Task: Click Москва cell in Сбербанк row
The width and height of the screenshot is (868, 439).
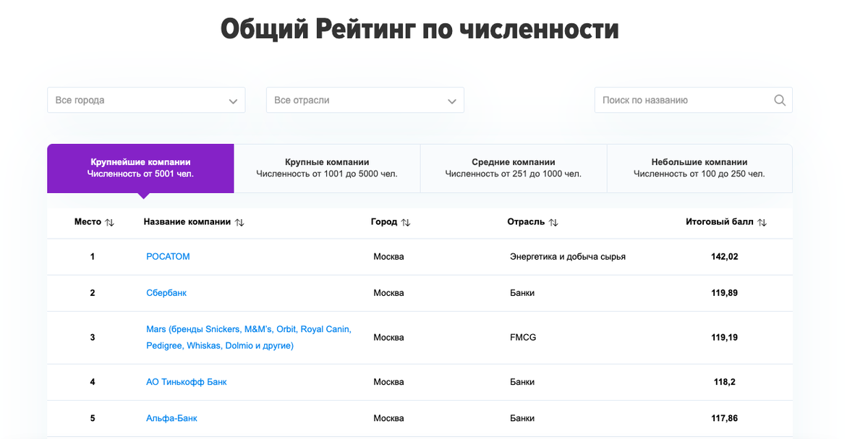Action: coord(388,293)
